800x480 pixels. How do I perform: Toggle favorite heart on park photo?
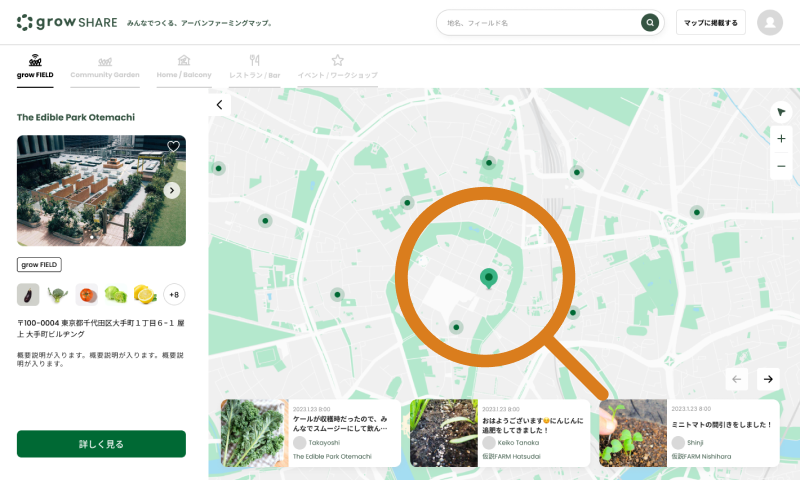(x=173, y=147)
